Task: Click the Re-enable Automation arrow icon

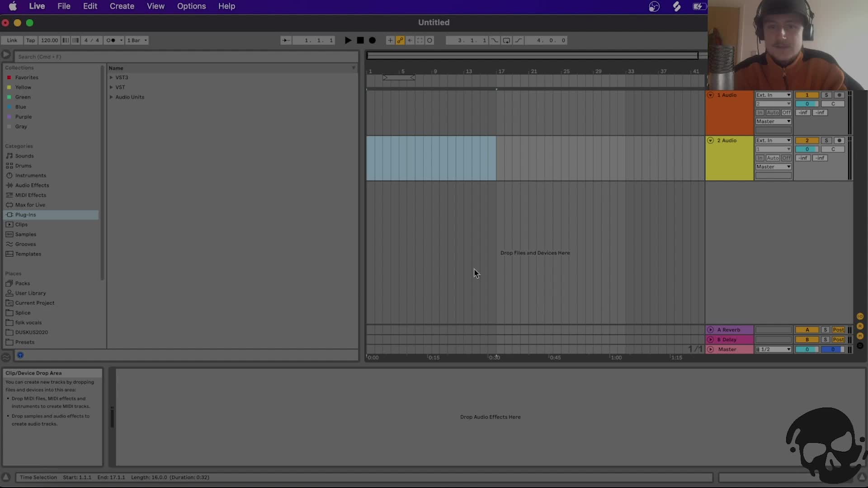Action: (410, 40)
